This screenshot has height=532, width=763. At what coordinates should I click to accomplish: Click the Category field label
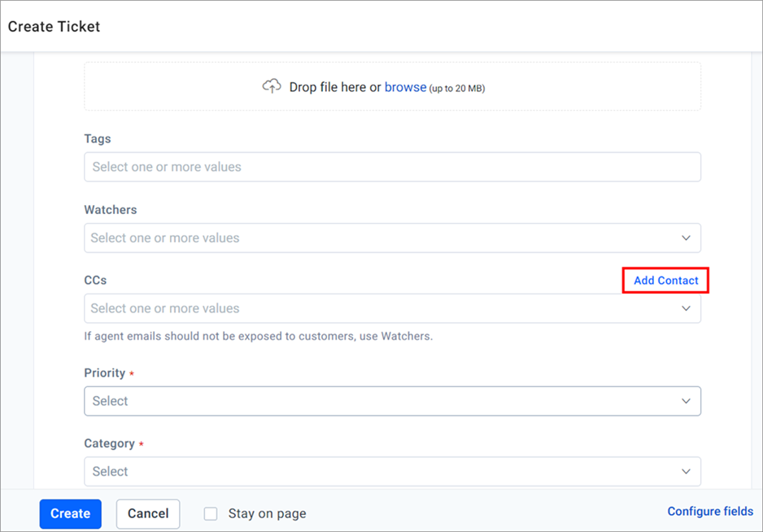pyautogui.click(x=110, y=443)
